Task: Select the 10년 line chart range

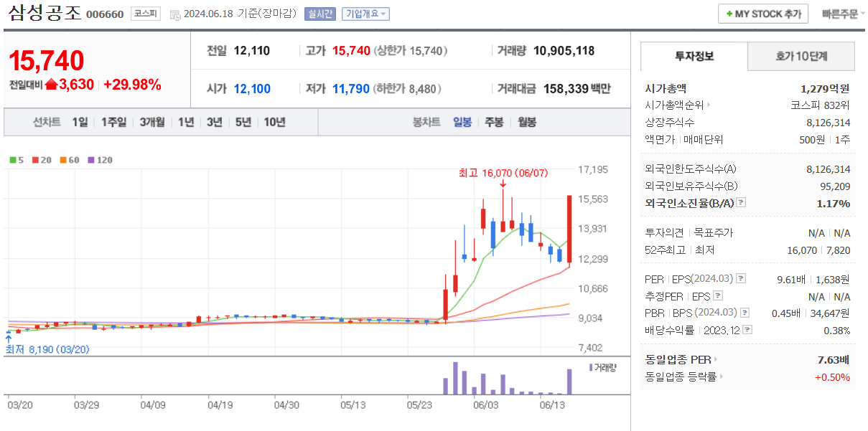Action: click(274, 122)
